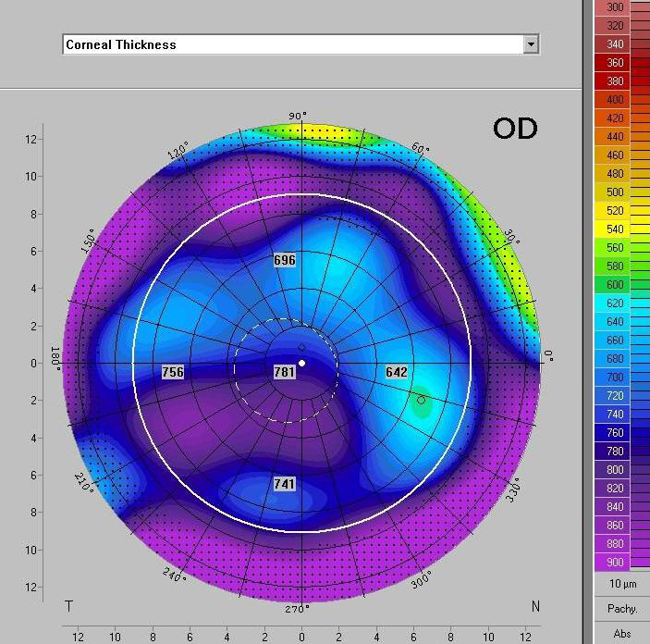This screenshot has width=650, height=644.
Task: Click the thinnest point circle marker in green spot
Action: (421, 401)
